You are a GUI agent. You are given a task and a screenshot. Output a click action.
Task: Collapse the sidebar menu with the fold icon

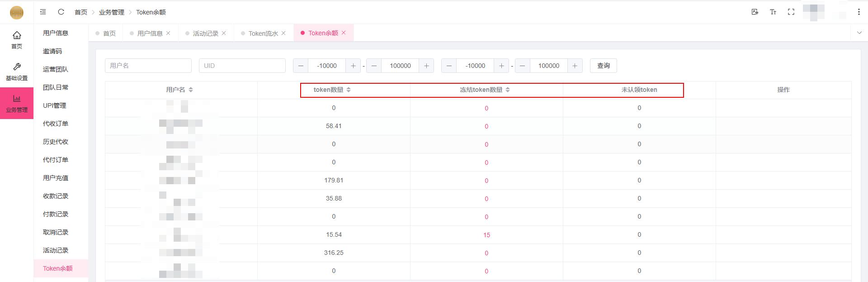tap(43, 12)
